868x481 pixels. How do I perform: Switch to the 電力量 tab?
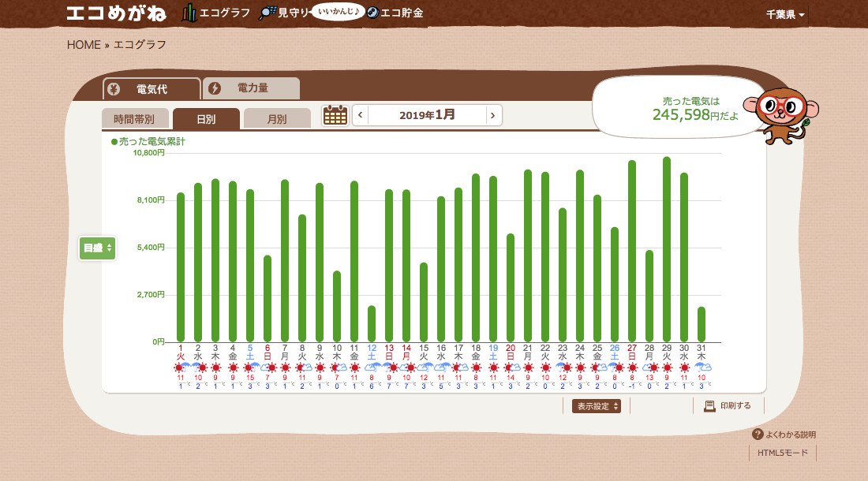[x=252, y=88]
